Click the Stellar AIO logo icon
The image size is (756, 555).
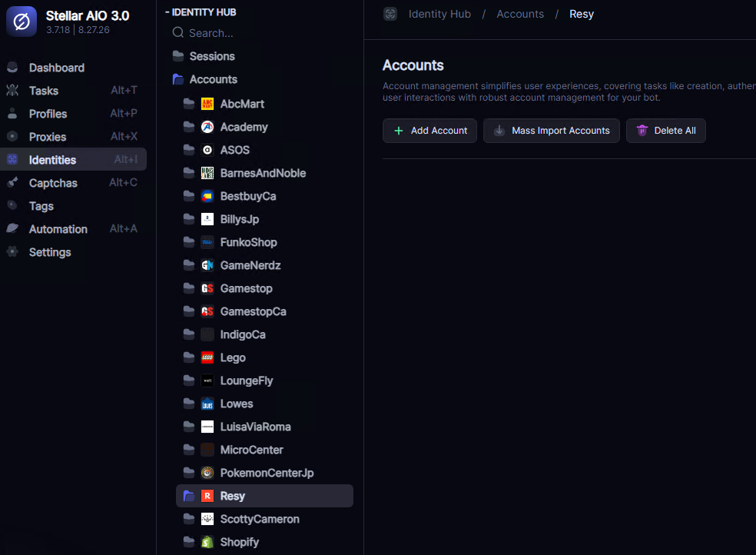22,22
